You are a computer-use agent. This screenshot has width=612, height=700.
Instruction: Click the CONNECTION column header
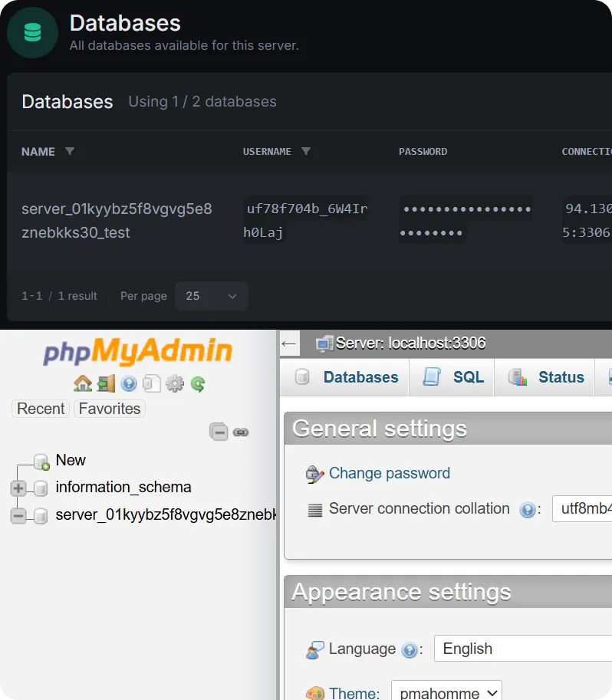tap(587, 151)
